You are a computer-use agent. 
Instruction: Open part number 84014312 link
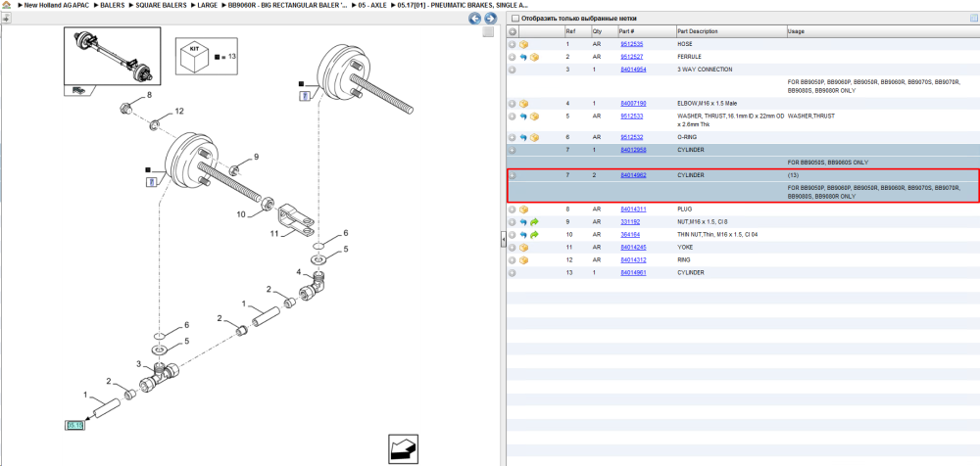pyautogui.click(x=633, y=259)
